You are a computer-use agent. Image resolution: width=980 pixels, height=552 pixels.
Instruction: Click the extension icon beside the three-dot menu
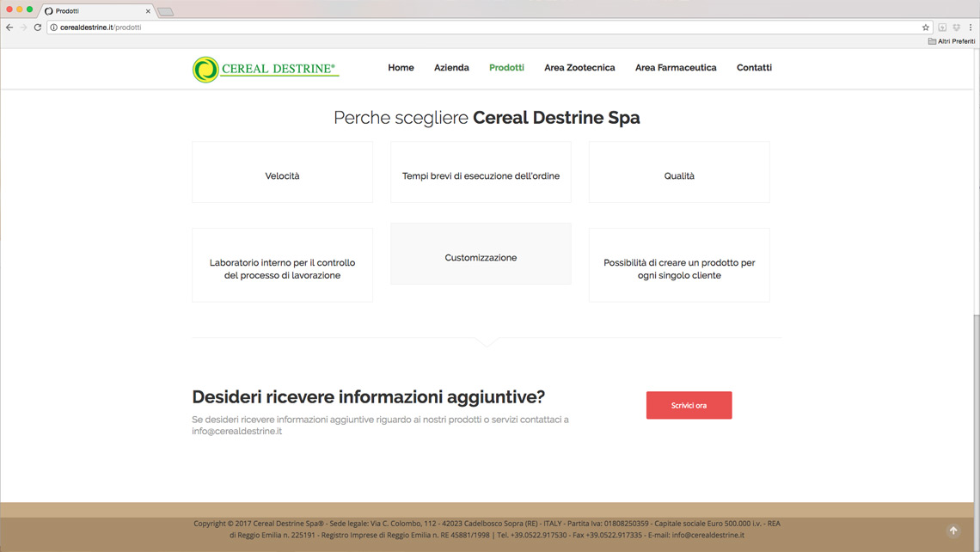pos(956,28)
